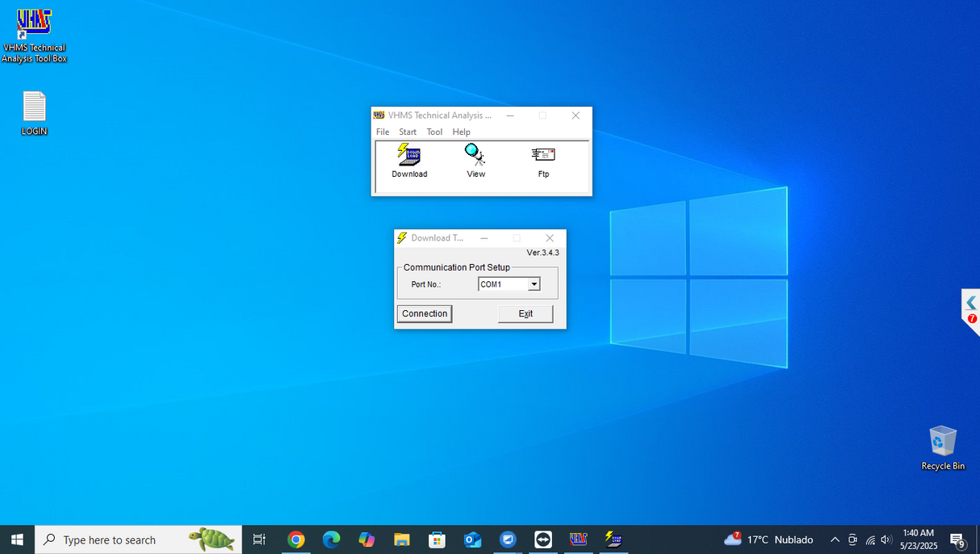Viewport: 980px width, 554px height.
Task: Open VHMS Technical Analysis Tool Box desktop shortcut
Action: point(33,24)
